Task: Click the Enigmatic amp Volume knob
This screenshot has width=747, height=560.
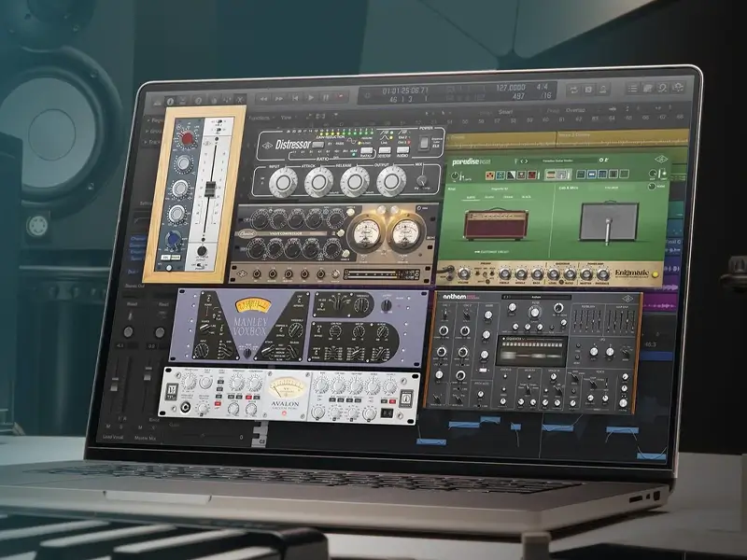Action: point(463,273)
